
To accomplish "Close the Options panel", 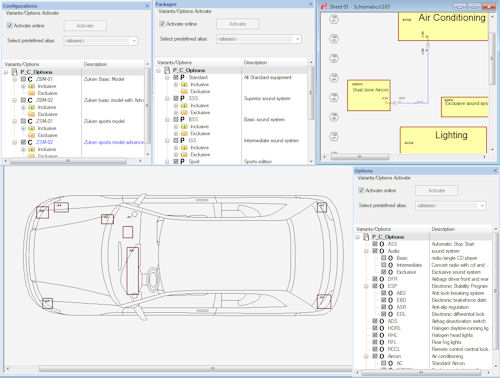I will pyautogui.click(x=495, y=171).
